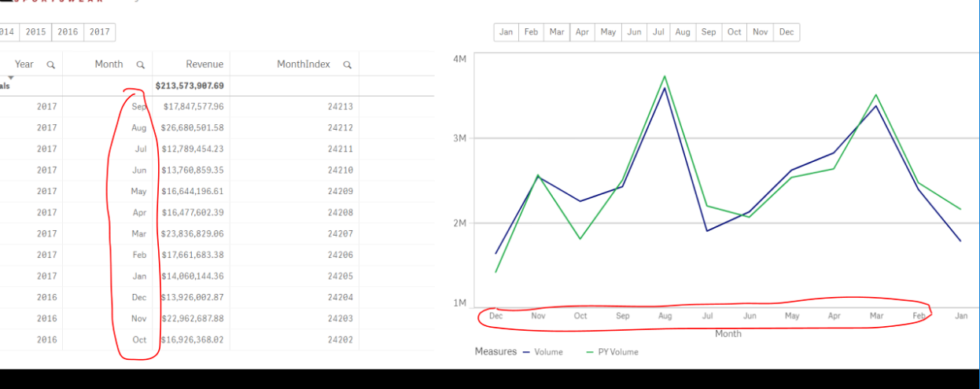
Task: Select Jul in the month filter bar
Action: [x=658, y=32]
